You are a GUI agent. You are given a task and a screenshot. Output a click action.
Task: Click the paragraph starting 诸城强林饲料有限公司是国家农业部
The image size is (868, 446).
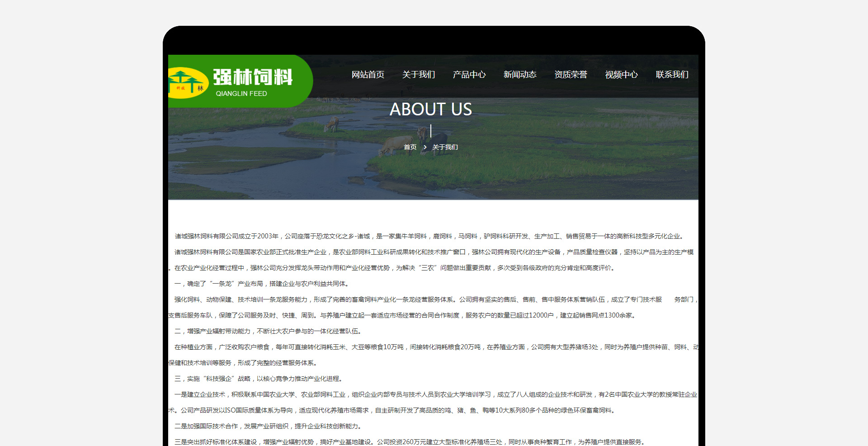[434, 252]
